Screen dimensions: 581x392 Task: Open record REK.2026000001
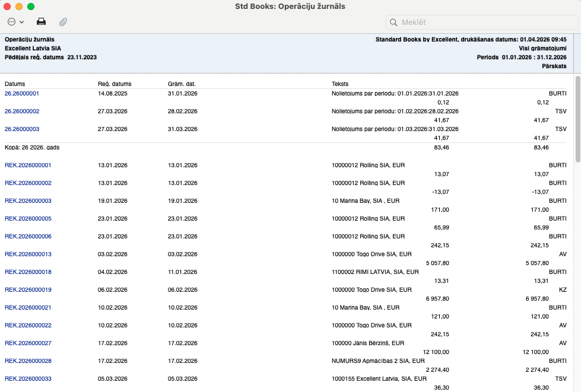click(28, 165)
